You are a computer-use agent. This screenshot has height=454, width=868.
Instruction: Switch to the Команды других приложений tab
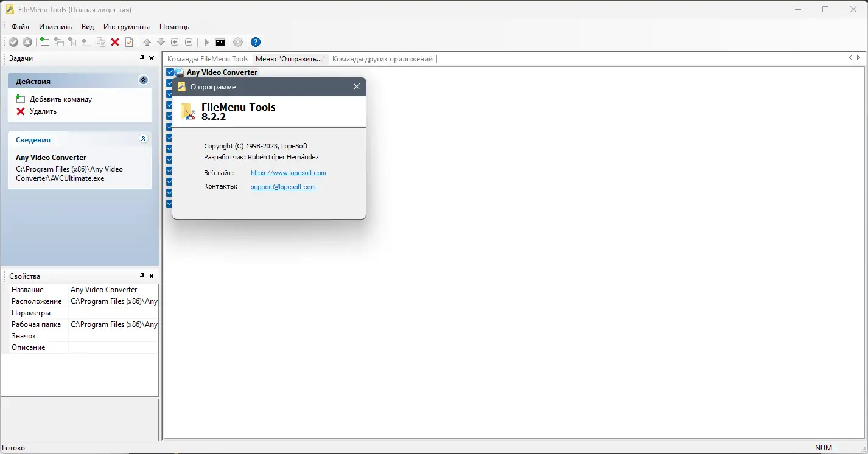(383, 59)
